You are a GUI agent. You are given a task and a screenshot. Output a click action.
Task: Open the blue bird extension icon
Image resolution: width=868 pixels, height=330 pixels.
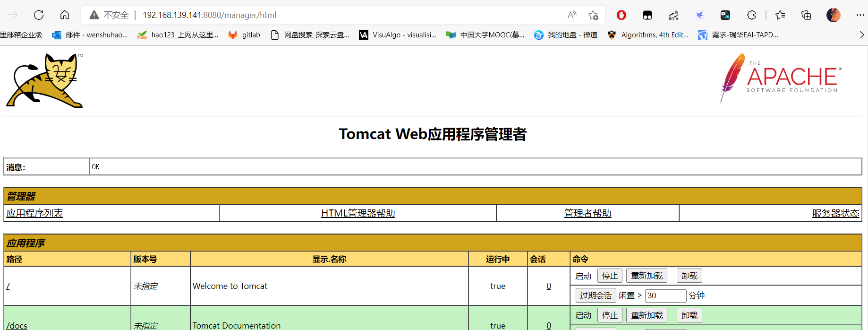[x=699, y=15]
